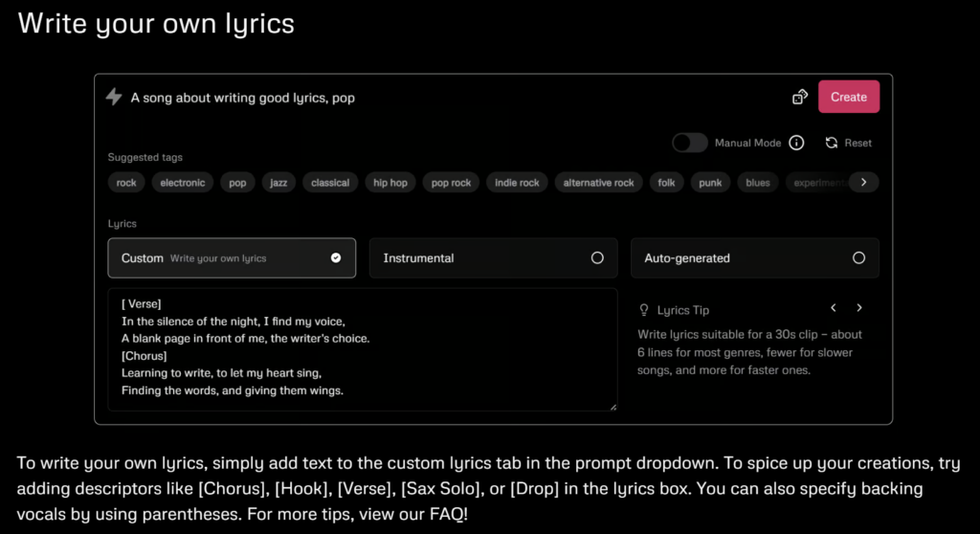This screenshot has height=534, width=980.
Task: Open the Manual Mode info icon
Action: pos(796,143)
